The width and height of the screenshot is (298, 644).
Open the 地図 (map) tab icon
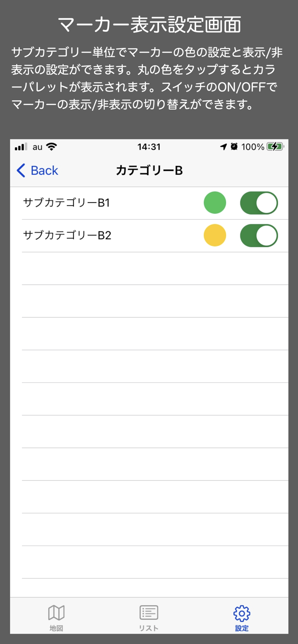[x=56, y=612]
